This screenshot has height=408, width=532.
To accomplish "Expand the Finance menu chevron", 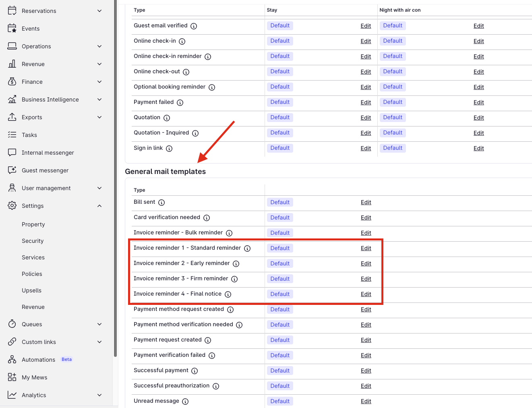I will coord(99,81).
